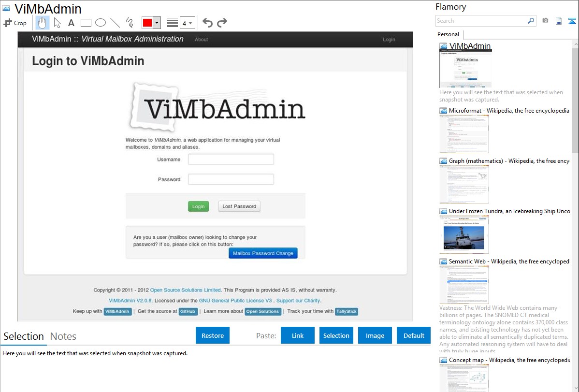Click the camera capture snapshot icon
The height and width of the screenshot is (392, 579).
545,21
